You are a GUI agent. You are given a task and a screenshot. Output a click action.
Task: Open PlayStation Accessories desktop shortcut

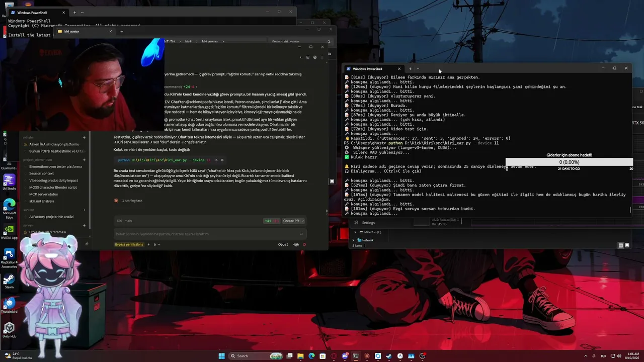click(x=9, y=256)
